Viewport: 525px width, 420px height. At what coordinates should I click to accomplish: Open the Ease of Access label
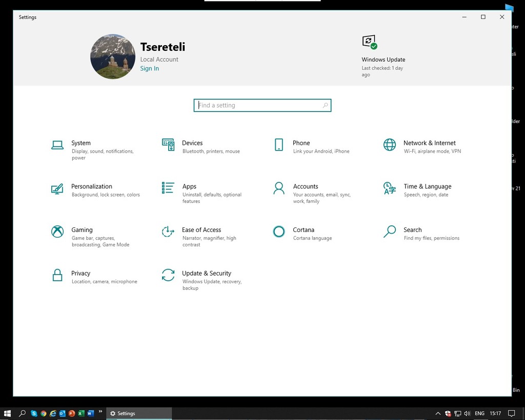coord(201,230)
